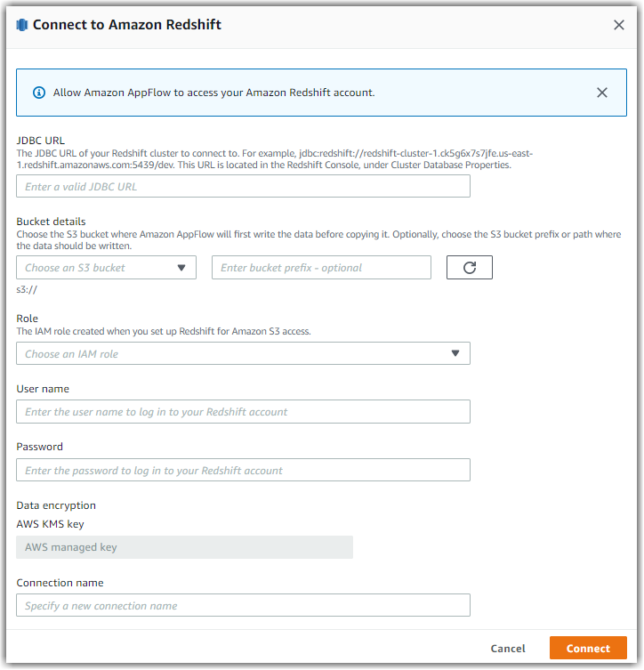Close the Connect to Amazon Redshift dialog

point(619,25)
